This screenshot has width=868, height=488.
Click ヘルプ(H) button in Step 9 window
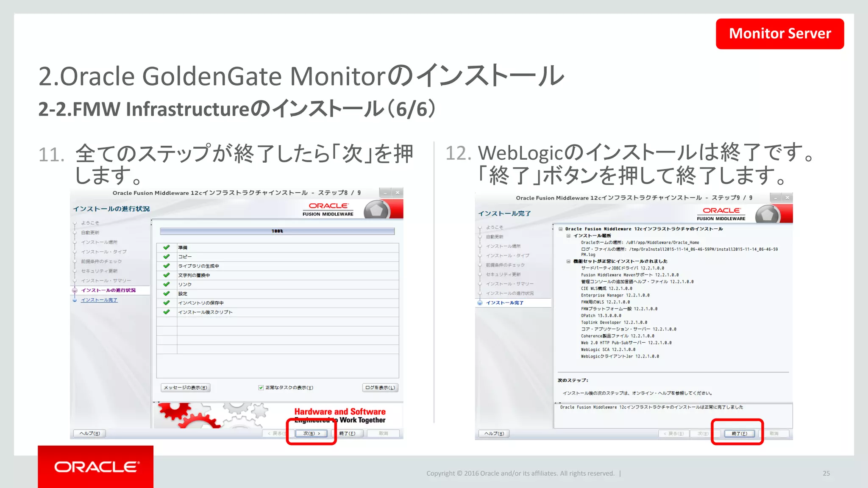tap(494, 434)
